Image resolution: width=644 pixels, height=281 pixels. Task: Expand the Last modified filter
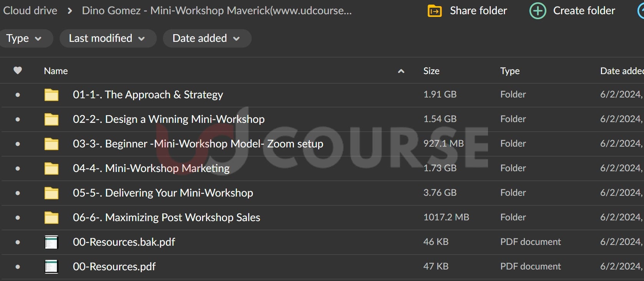click(107, 38)
